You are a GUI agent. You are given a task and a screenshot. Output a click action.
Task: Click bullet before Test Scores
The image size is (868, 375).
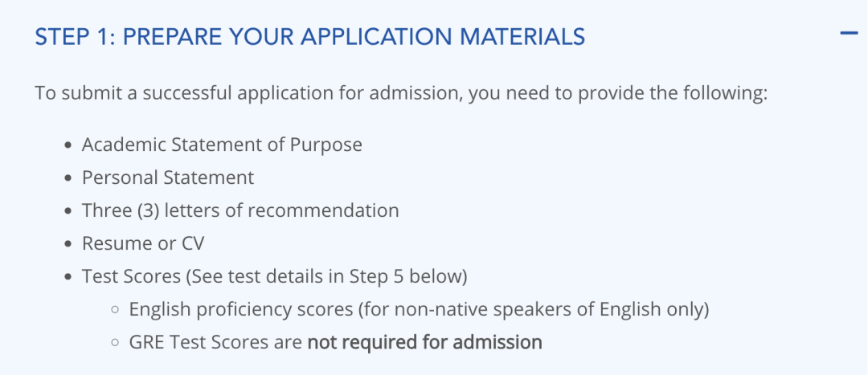[x=68, y=277]
